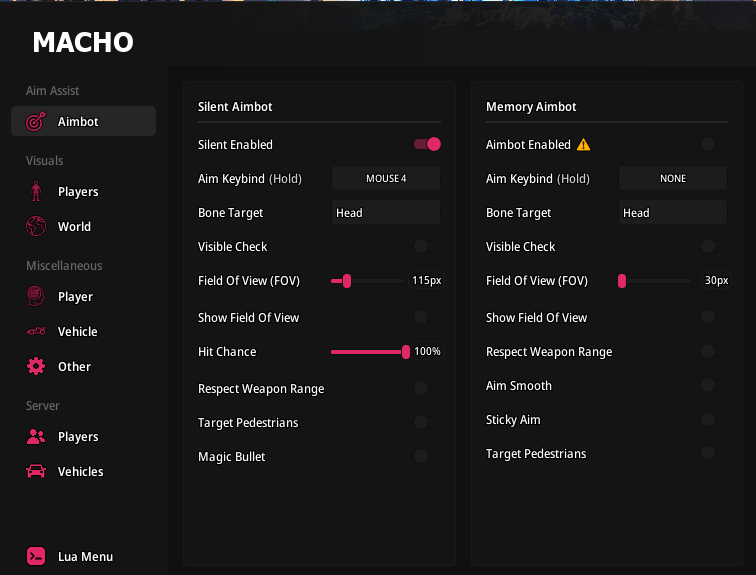Click the MOUSE 4 keybind button
Image resolution: width=756 pixels, height=575 pixels.
click(386, 179)
